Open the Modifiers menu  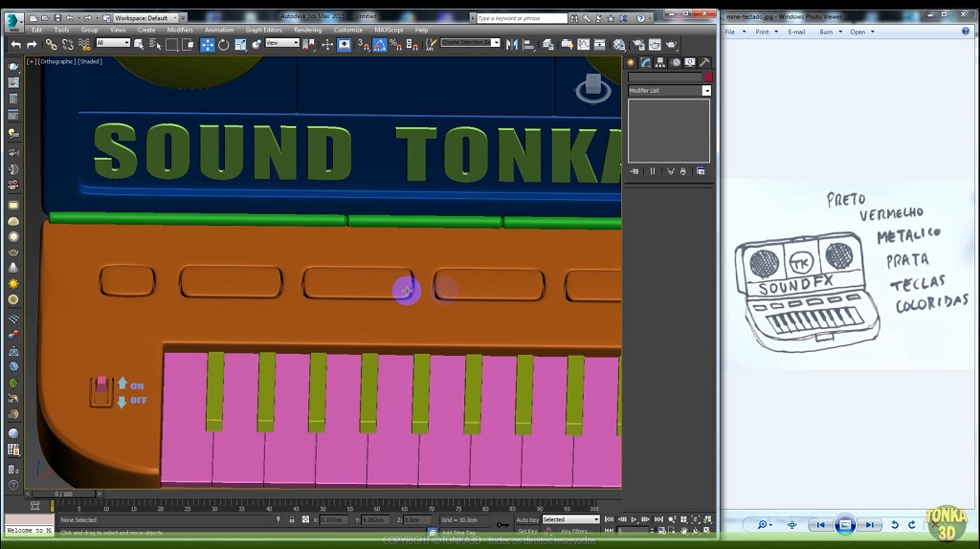click(180, 30)
